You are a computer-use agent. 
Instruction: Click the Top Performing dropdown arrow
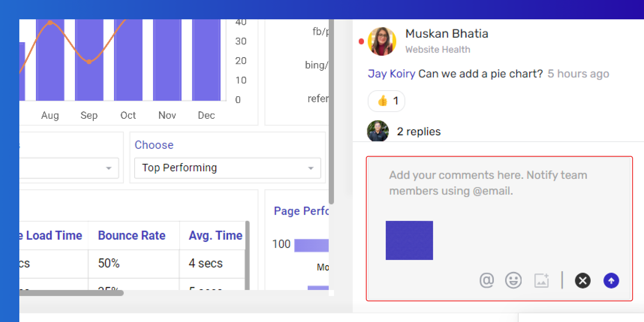coord(311,168)
